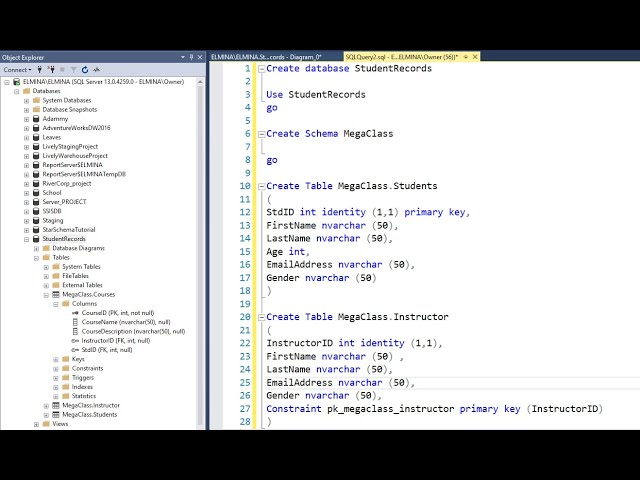The image size is (640, 480).
Task: Click the connect plug icon in Object Explorer
Action: tap(40, 70)
